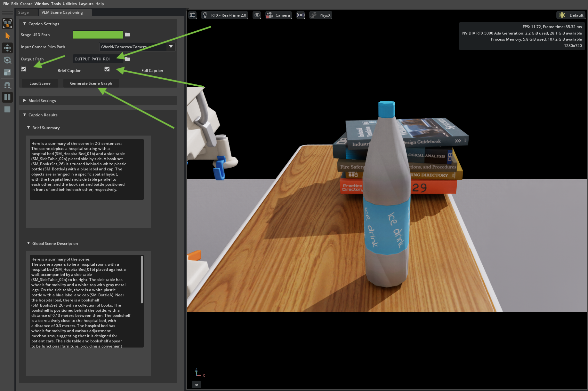This screenshot has width=588, height=391.
Task: Expand the Model Settings section
Action: (x=25, y=100)
